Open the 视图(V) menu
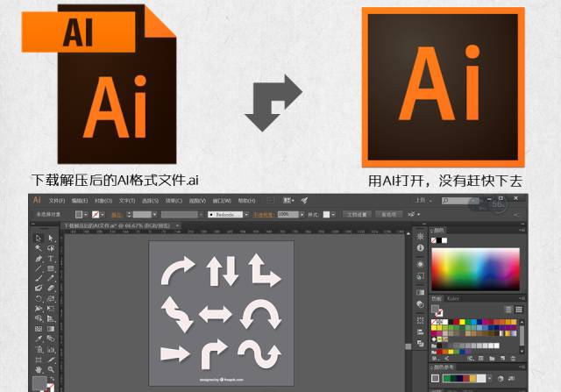561x392 pixels. point(197,201)
